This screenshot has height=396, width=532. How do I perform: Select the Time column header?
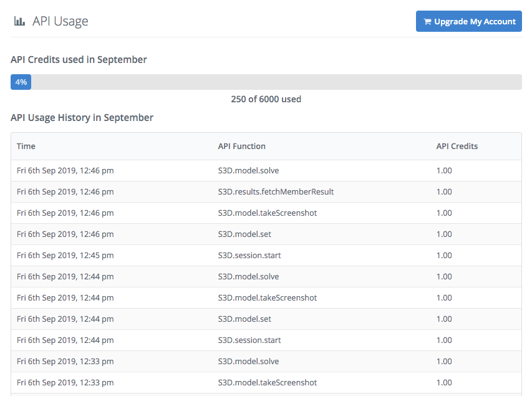click(26, 146)
